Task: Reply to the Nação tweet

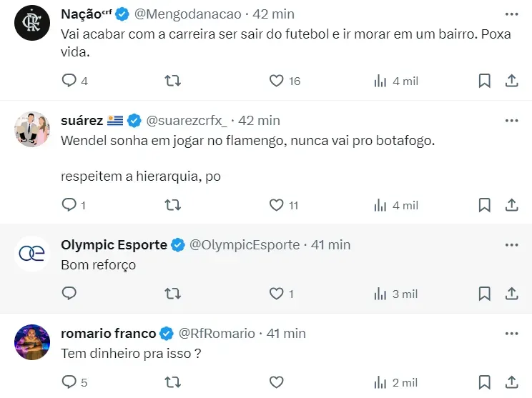Action: click(x=69, y=81)
